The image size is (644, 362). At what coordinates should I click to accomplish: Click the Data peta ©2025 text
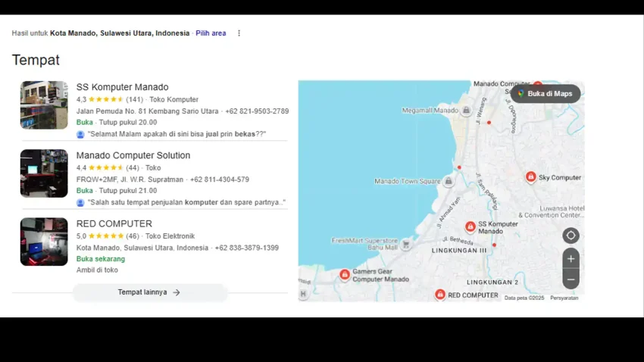(524, 298)
